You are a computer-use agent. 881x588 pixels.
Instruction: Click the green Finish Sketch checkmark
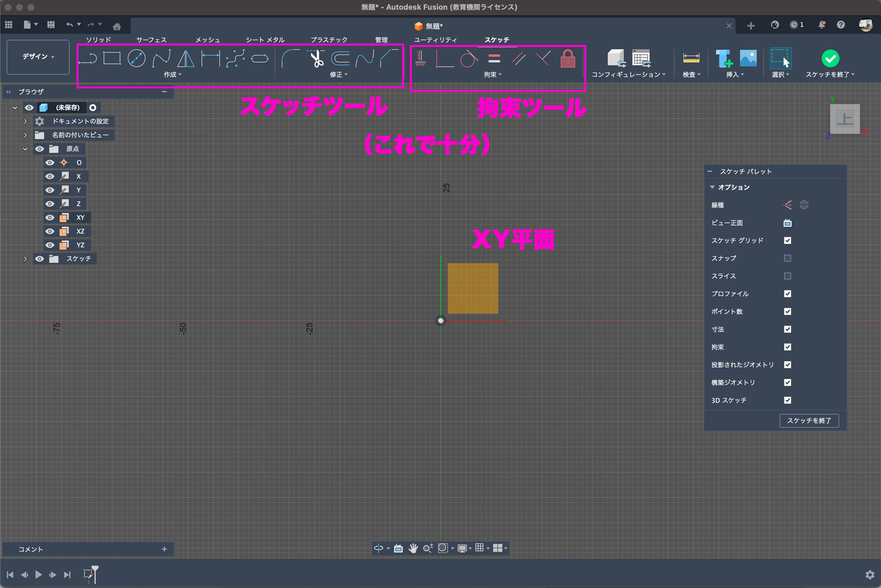(830, 58)
